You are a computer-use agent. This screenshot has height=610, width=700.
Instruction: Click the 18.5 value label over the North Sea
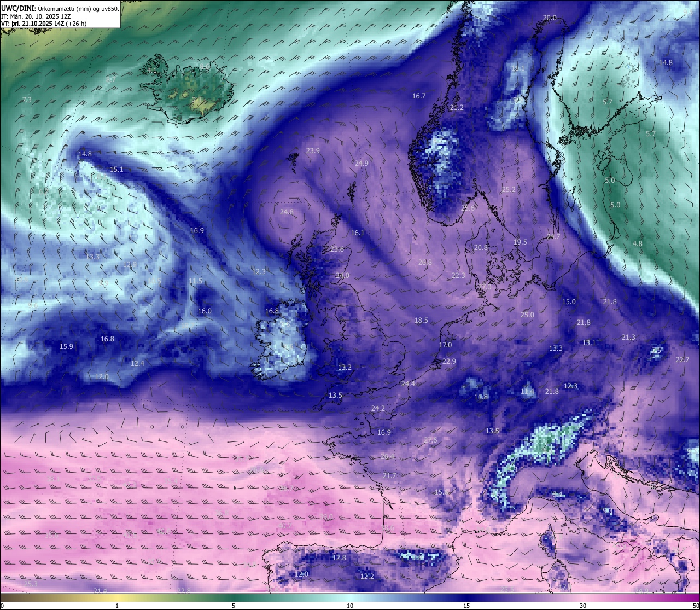[x=421, y=321]
